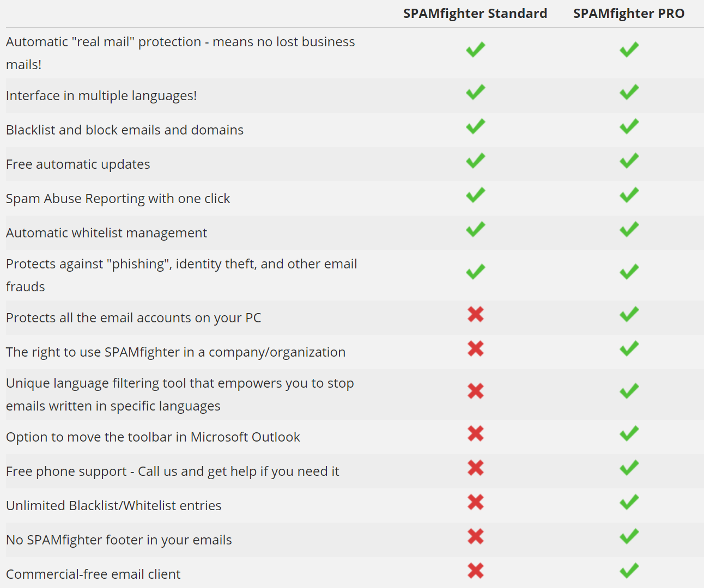Viewport: 704px width, 588px height.
Task: Click PRO checkmark for real mail protection
Action: click(629, 50)
